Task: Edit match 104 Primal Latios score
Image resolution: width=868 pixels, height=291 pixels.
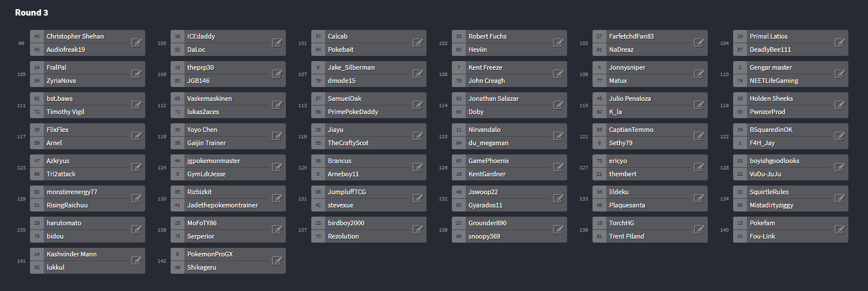Action: point(840,43)
